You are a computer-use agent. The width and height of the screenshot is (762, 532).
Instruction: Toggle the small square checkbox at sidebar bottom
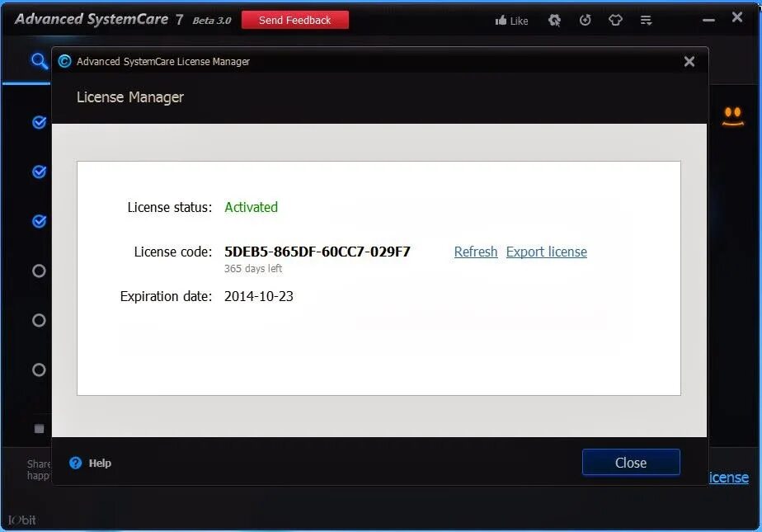coord(40,429)
